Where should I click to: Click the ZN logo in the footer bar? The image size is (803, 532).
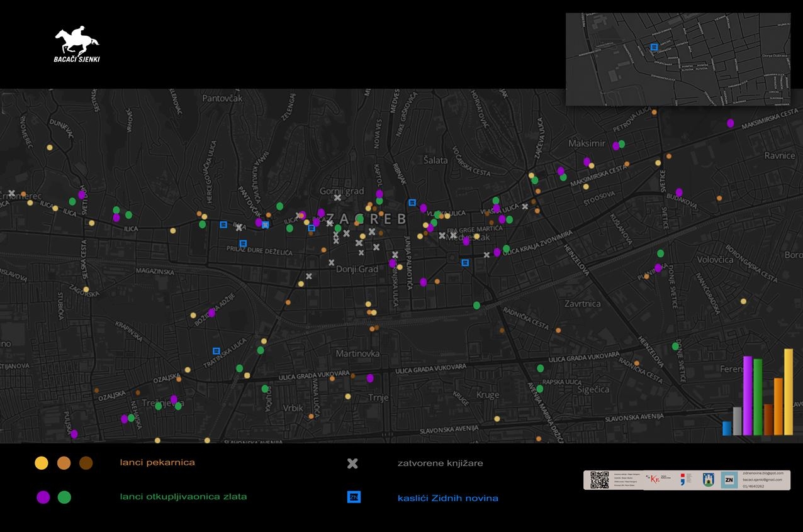coord(729,480)
